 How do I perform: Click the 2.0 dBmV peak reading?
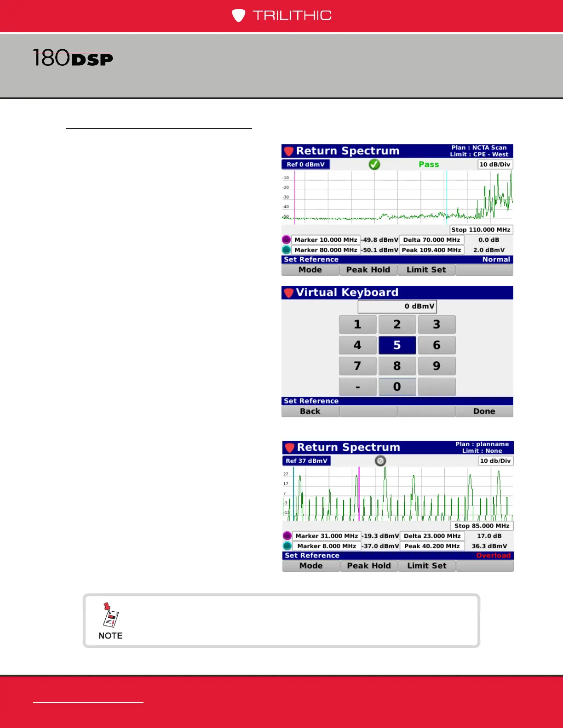[488, 250]
